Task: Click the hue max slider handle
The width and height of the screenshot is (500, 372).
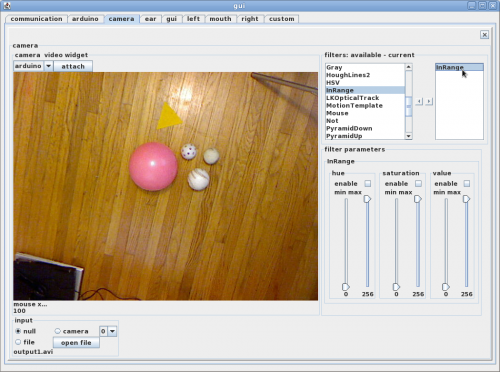Action: pyautogui.click(x=367, y=199)
